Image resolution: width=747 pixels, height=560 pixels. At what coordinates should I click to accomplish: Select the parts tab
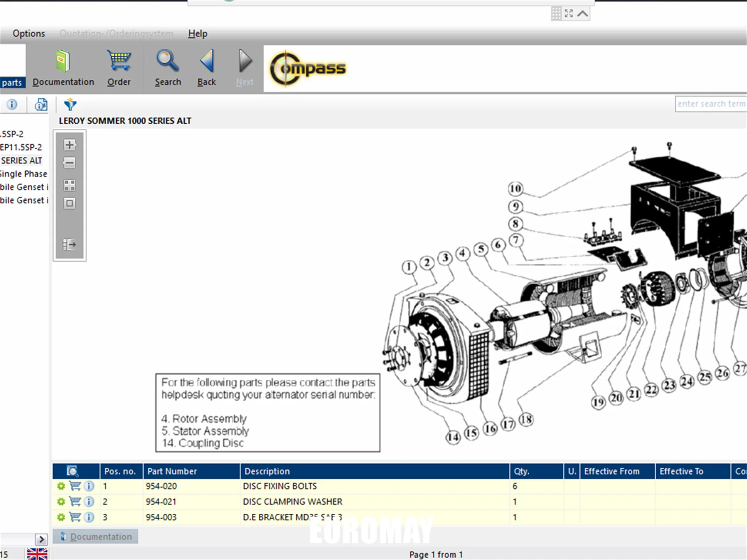[x=12, y=82]
